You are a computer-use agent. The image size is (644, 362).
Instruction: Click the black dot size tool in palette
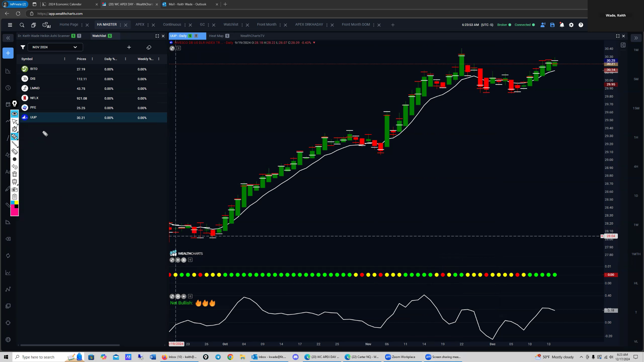point(14,159)
